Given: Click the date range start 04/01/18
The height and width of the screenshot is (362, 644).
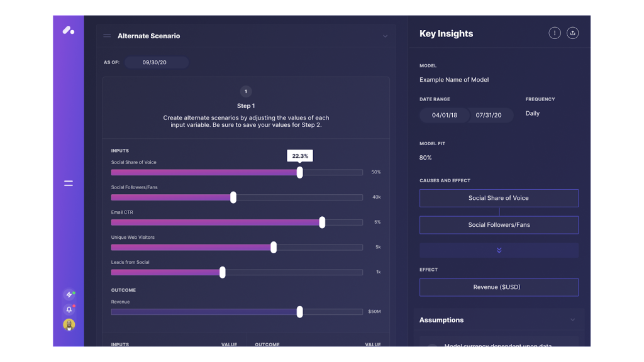Looking at the screenshot, I should pos(445,116).
